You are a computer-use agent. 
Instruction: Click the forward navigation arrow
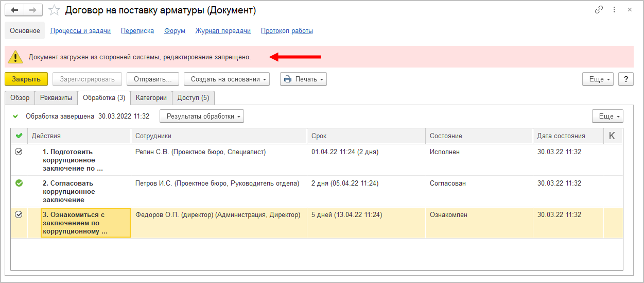[x=33, y=10]
